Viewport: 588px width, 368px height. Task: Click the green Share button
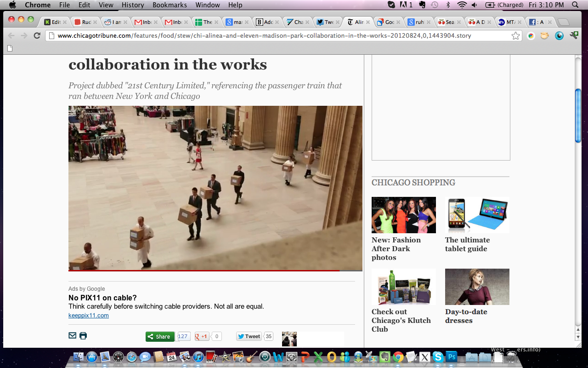[x=160, y=337]
